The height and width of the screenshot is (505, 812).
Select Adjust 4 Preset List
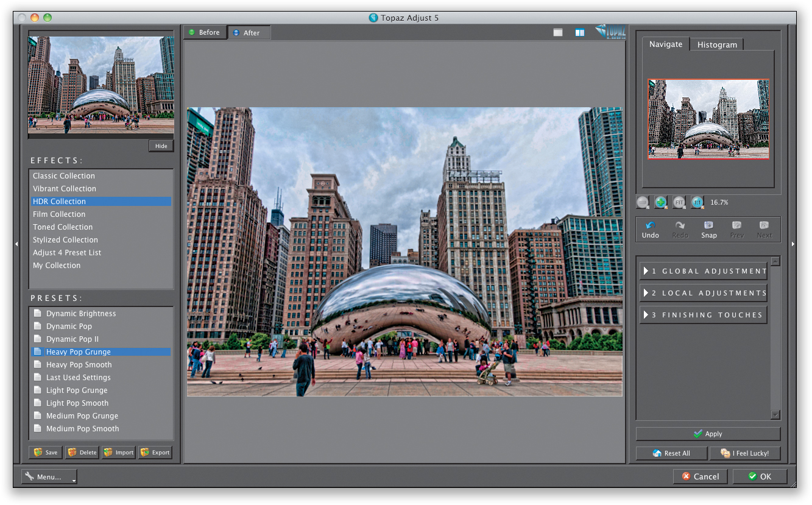(101, 253)
